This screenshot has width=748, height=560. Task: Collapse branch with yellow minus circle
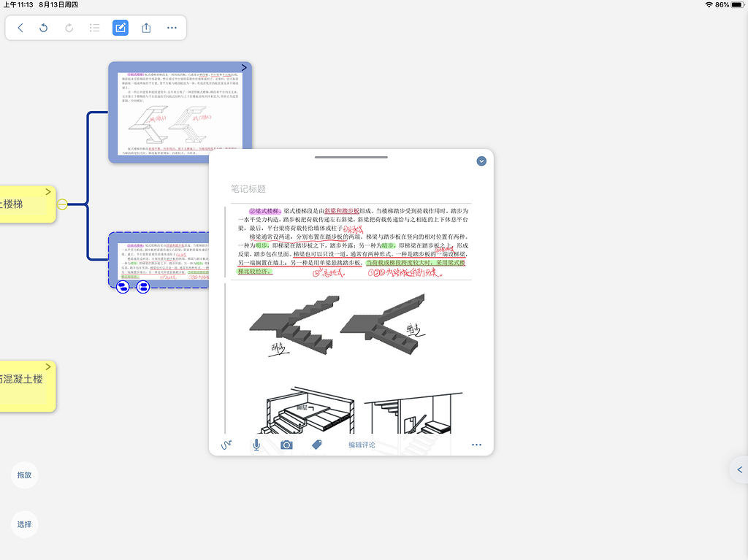63,204
